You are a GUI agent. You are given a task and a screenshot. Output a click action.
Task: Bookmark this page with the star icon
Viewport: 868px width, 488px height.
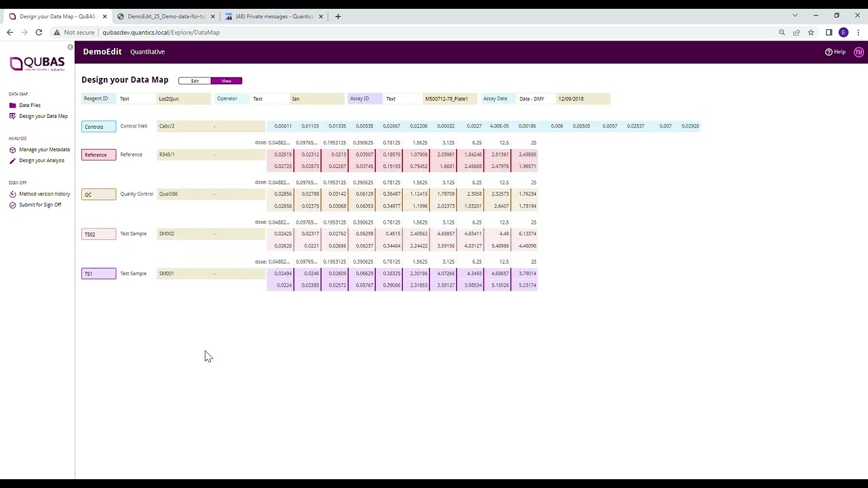point(810,32)
